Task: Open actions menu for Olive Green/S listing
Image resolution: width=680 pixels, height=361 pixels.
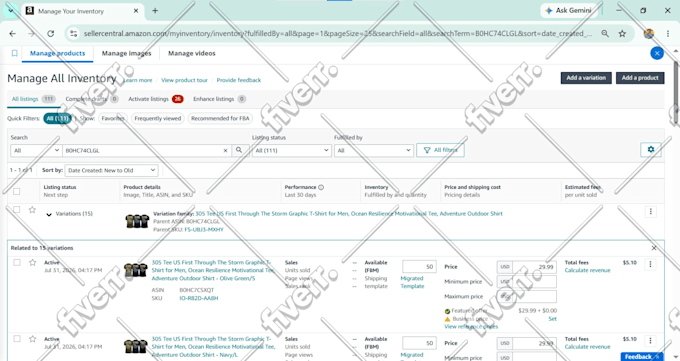Action: tap(651, 264)
